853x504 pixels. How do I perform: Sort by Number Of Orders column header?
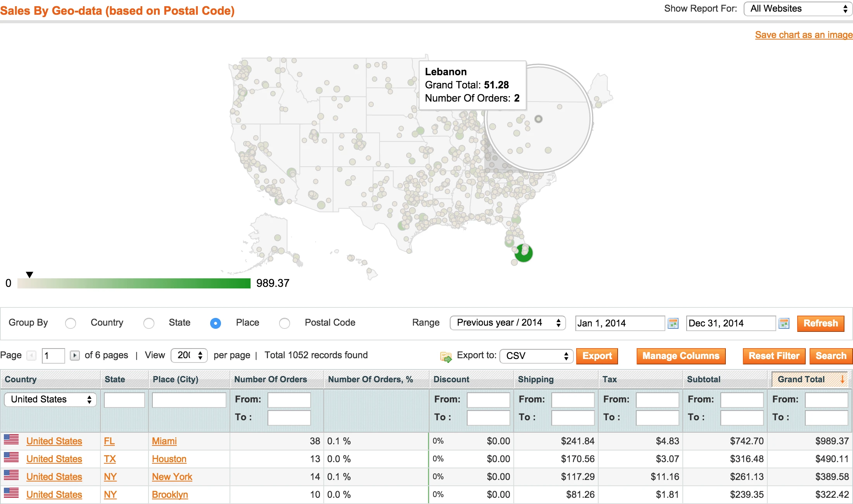pos(270,380)
